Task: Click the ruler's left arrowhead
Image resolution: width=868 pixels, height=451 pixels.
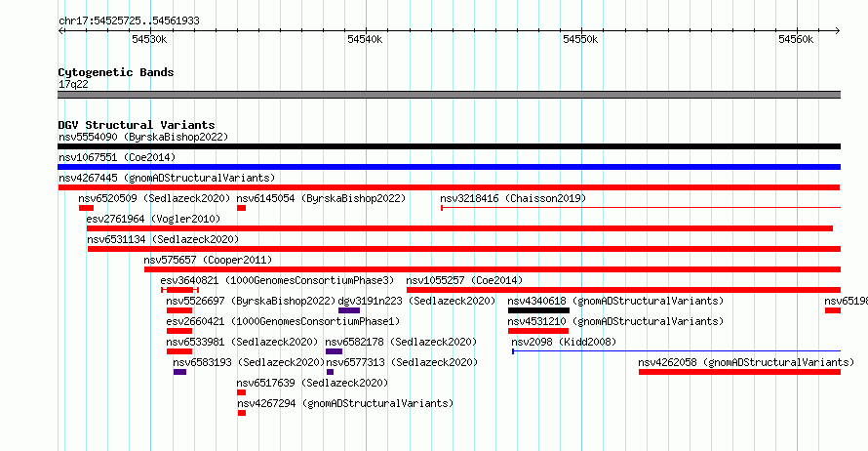Action: tap(61, 30)
